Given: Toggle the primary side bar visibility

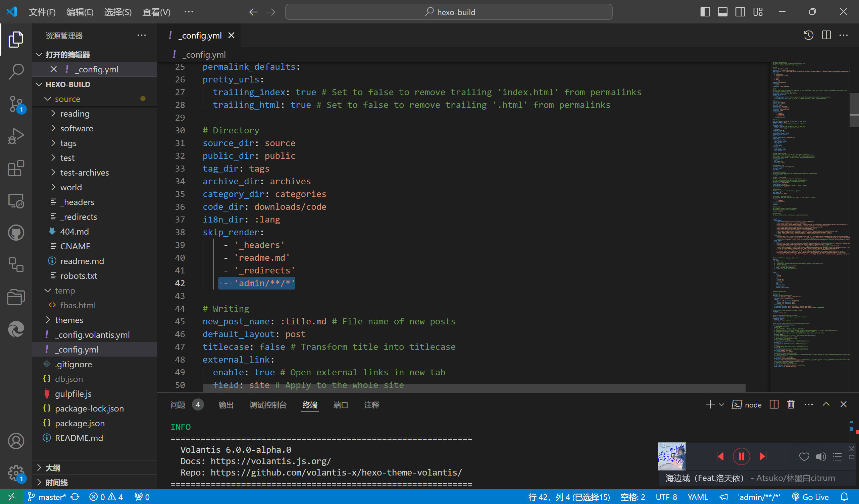Looking at the screenshot, I should [x=705, y=12].
